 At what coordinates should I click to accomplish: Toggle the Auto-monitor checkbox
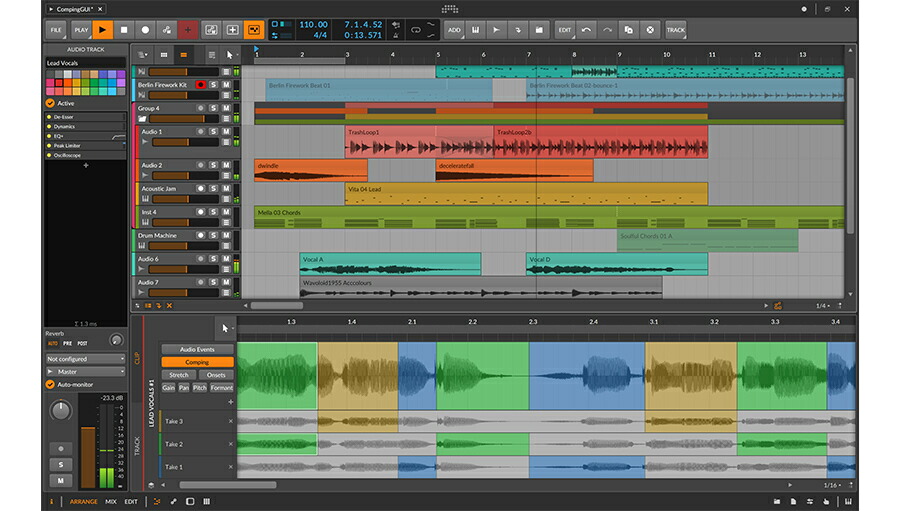51,385
